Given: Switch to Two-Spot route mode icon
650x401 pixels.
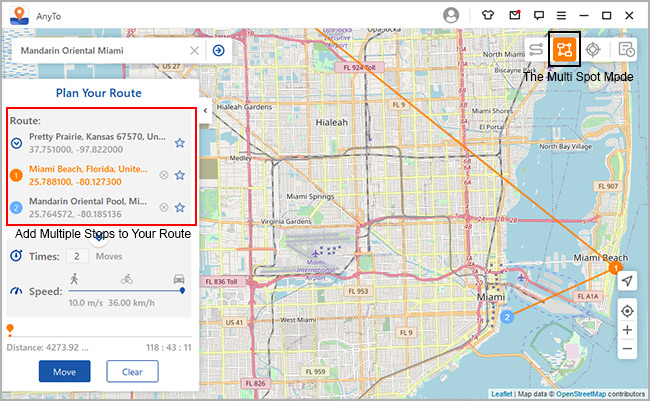Looking at the screenshot, I should click(536, 49).
